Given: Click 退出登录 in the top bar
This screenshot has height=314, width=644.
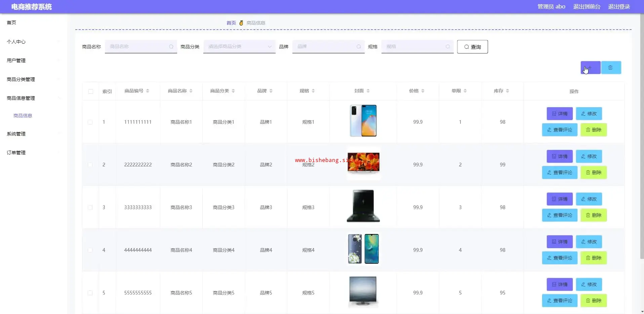Looking at the screenshot, I should pyautogui.click(x=619, y=7).
